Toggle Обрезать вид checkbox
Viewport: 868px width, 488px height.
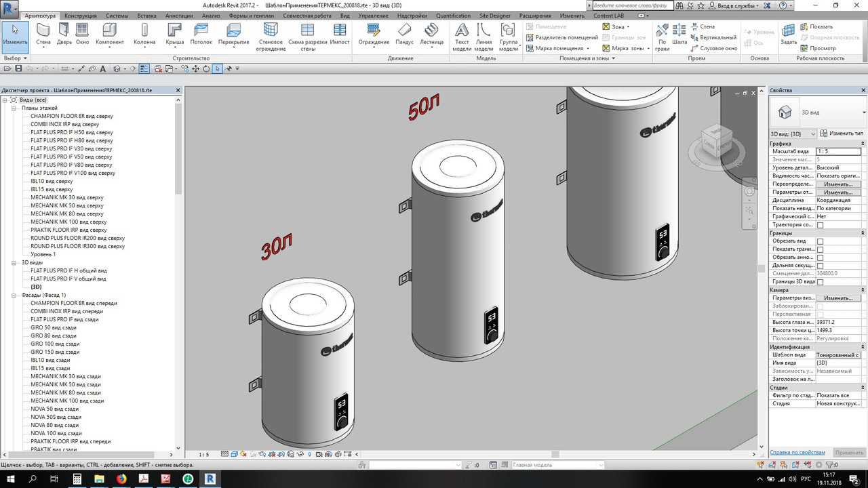pos(820,241)
